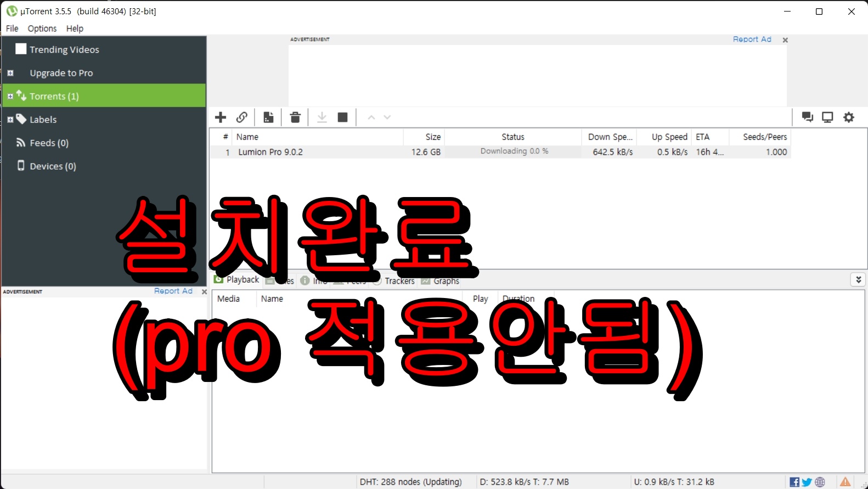Click DHT: 288 nodes status entry
The height and width of the screenshot is (489, 868).
coord(410,482)
